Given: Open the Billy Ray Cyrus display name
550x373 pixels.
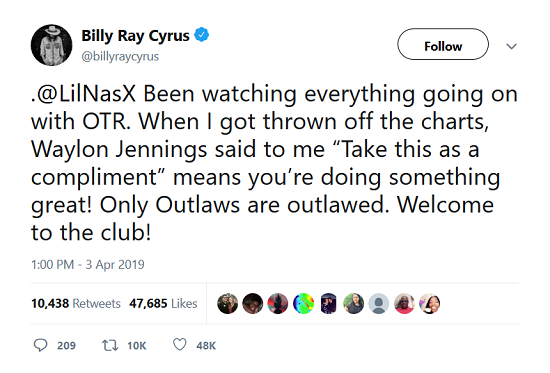Looking at the screenshot, I should coord(135,35).
